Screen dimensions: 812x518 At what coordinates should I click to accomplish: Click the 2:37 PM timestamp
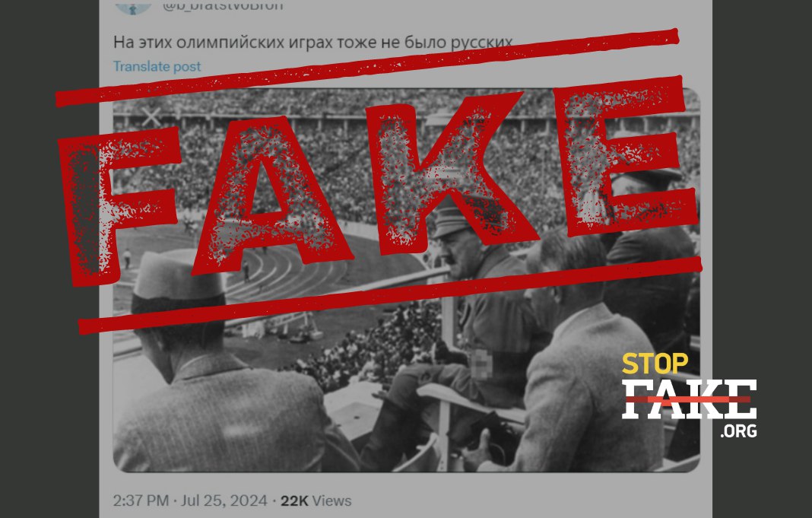click(x=141, y=501)
